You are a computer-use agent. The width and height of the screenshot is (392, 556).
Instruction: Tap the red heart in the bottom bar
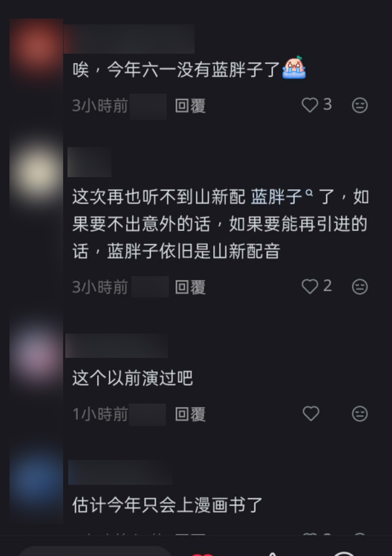pyautogui.click(x=202, y=554)
